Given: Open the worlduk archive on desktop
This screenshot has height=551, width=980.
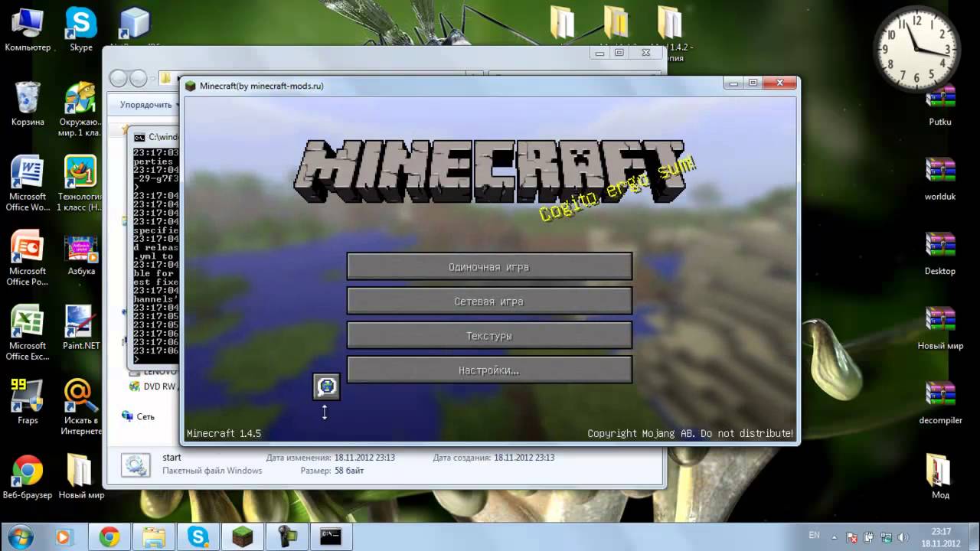Looking at the screenshot, I should click(940, 179).
